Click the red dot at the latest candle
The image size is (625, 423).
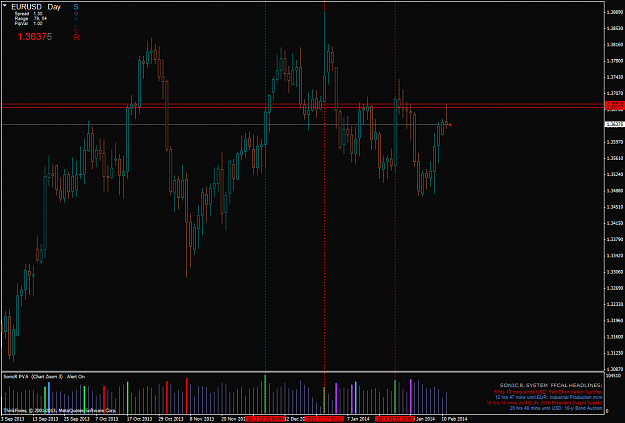(x=450, y=125)
